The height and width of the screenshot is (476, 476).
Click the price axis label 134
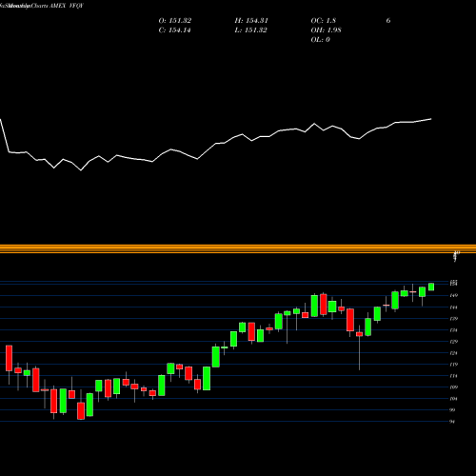[x=454, y=330]
